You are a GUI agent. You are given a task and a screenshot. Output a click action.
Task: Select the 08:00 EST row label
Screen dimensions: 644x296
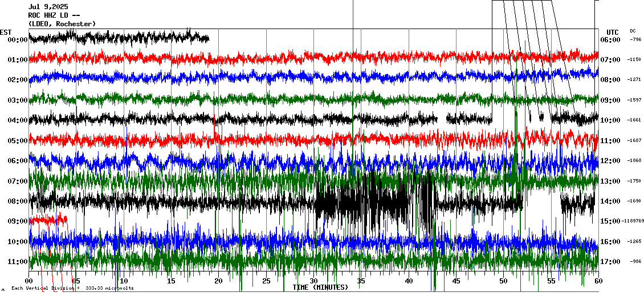pyautogui.click(x=18, y=201)
